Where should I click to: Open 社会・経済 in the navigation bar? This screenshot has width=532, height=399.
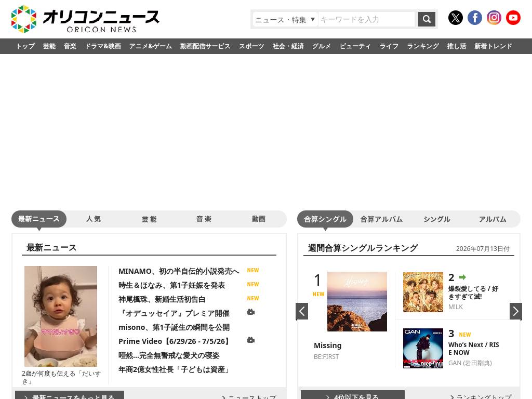288,46
